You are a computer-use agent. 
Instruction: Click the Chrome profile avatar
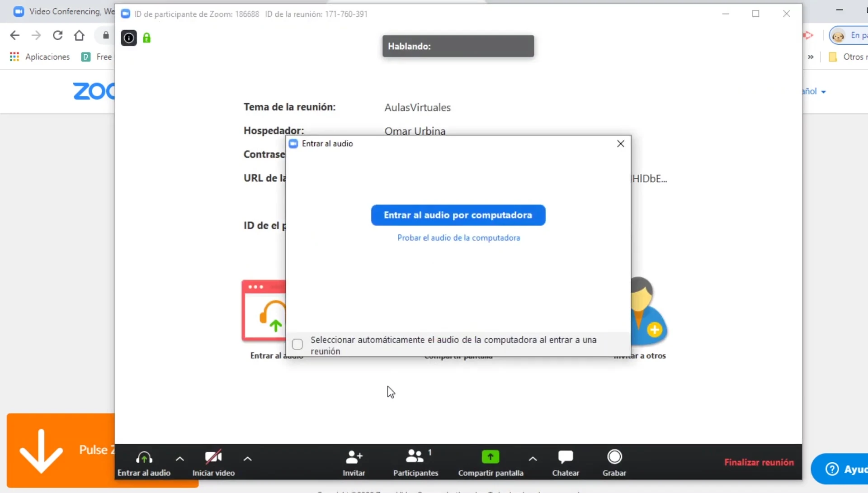point(838,36)
